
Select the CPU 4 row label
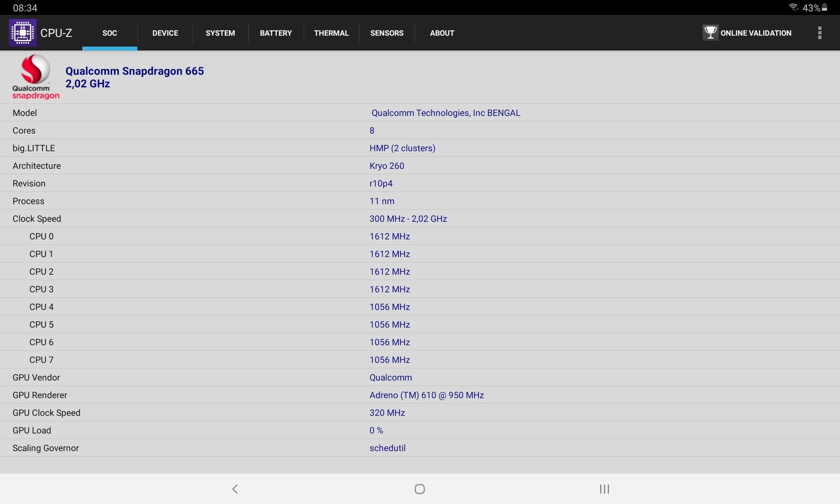[x=42, y=307]
